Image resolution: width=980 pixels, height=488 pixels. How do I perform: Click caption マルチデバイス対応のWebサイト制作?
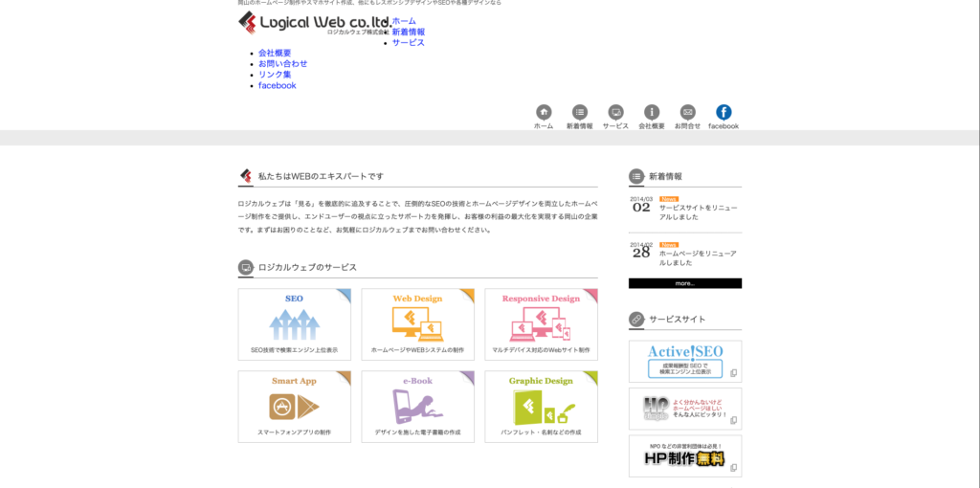coord(542,350)
